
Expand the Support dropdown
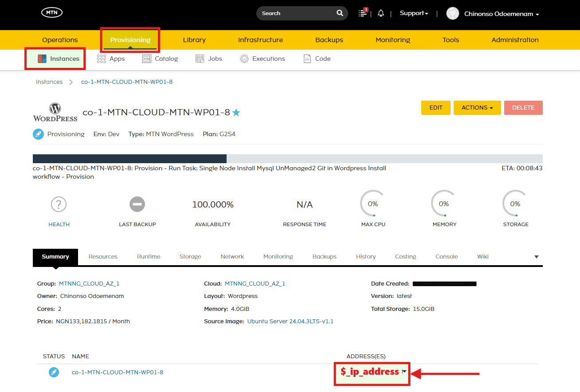(414, 13)
